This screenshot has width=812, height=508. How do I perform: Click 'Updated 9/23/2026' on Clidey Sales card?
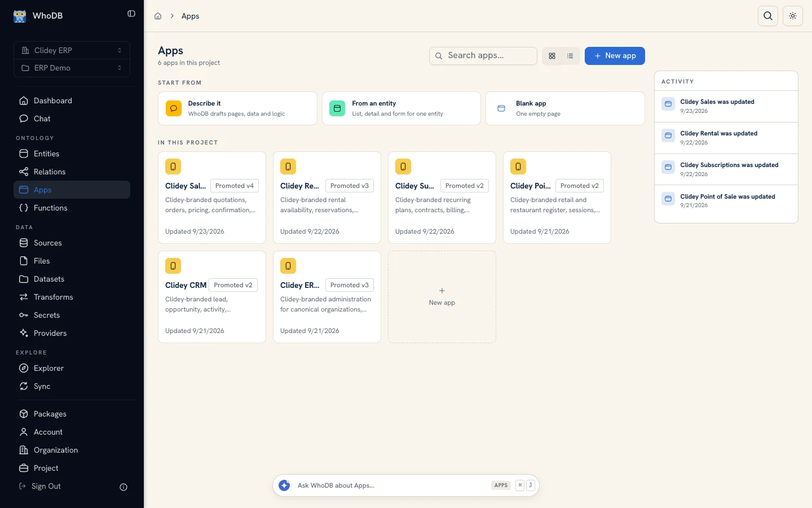(x=195, y=231)
